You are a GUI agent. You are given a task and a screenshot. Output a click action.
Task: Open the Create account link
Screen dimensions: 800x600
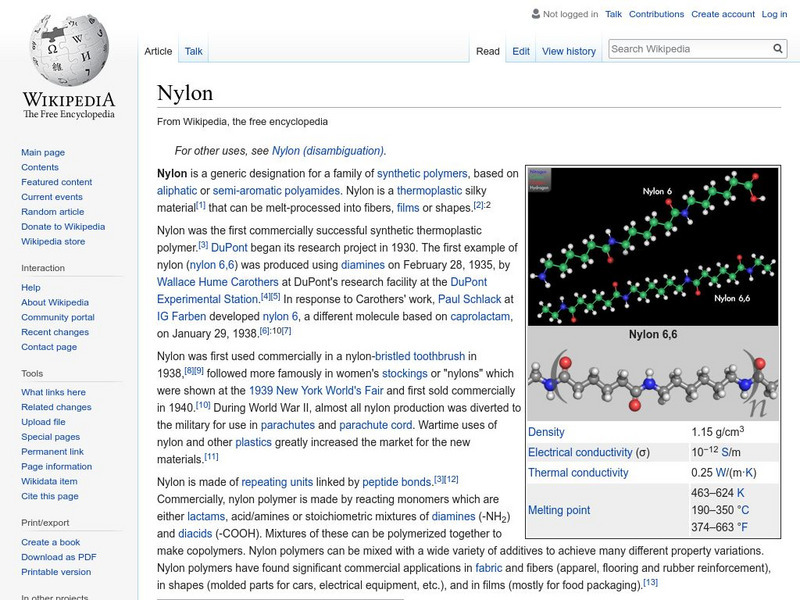tap(722, 14)
